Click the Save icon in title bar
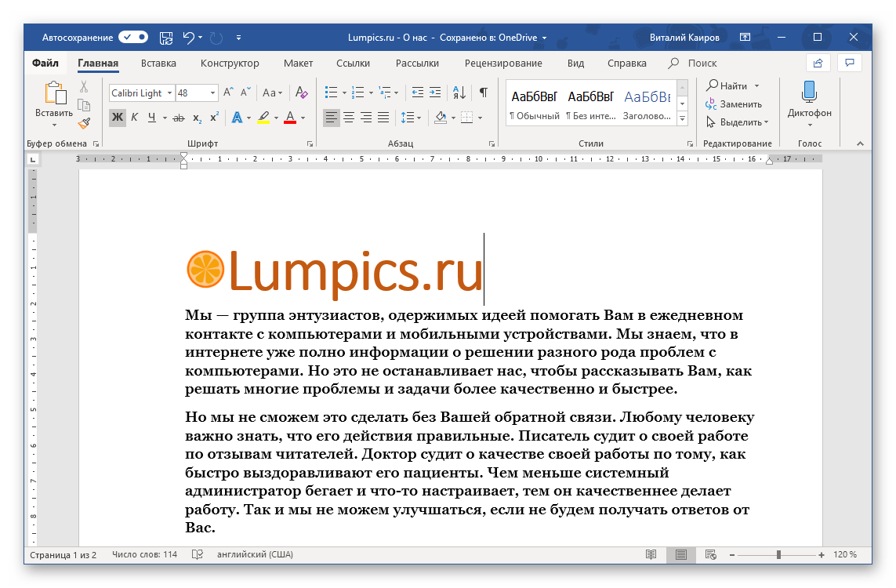Viewport: 896px width, 588px height. click(x=166, y=37)
